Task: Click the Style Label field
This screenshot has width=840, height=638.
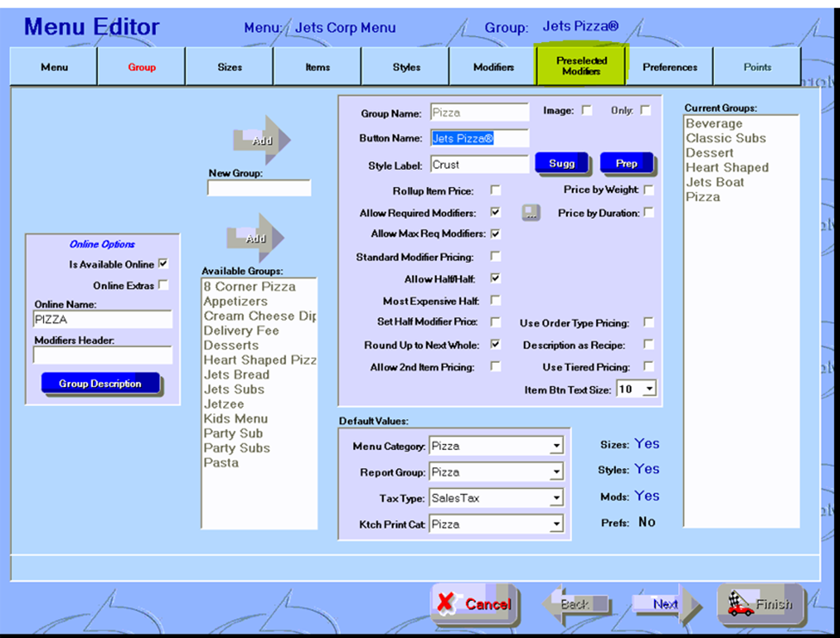Action: [x=480, y=165]
